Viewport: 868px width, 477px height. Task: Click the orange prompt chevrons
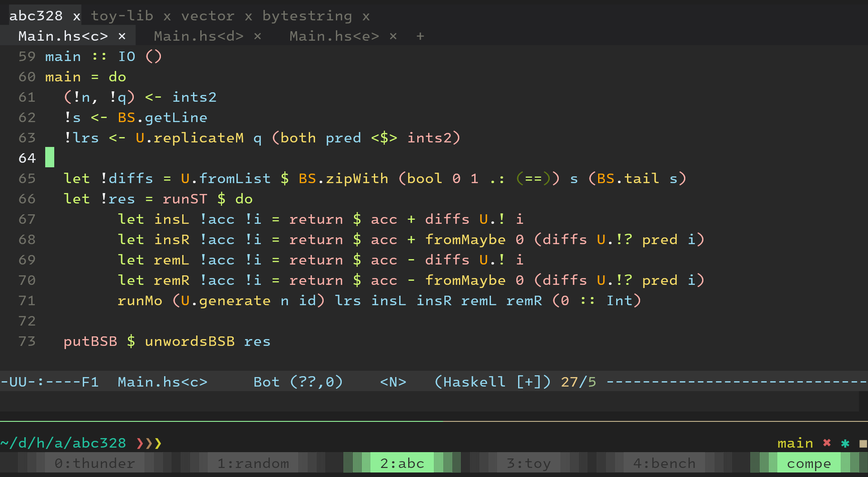[149, 443]
